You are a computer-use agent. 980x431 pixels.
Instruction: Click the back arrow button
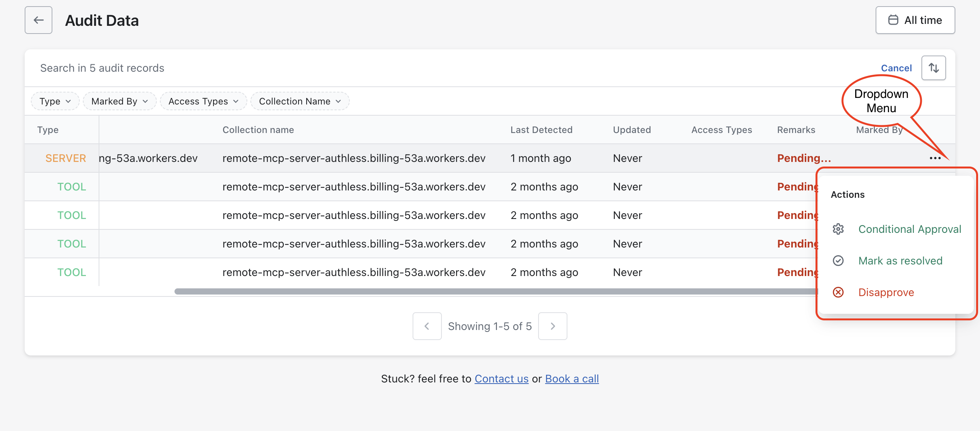[39, 20]
